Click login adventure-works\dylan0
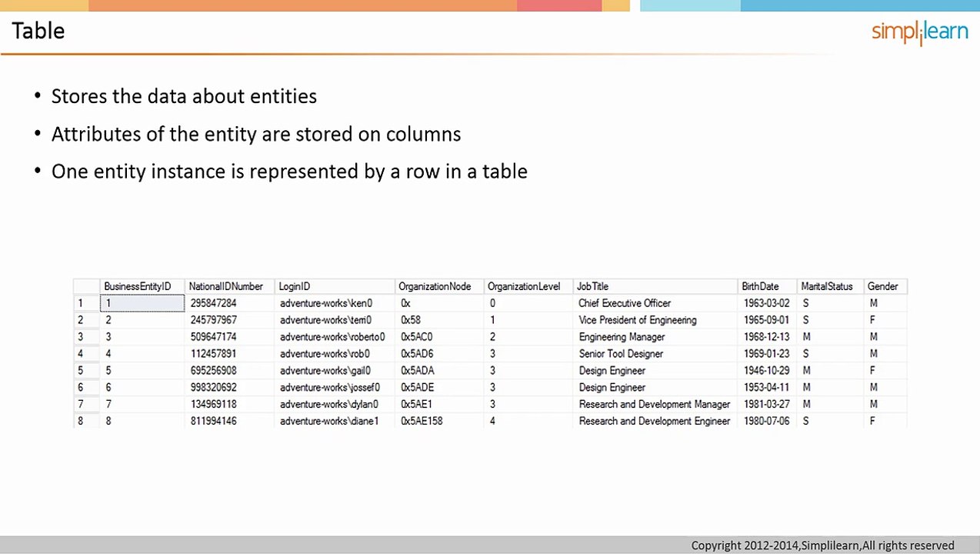Screen dimensions: 980x554 [x=329, y=404]
